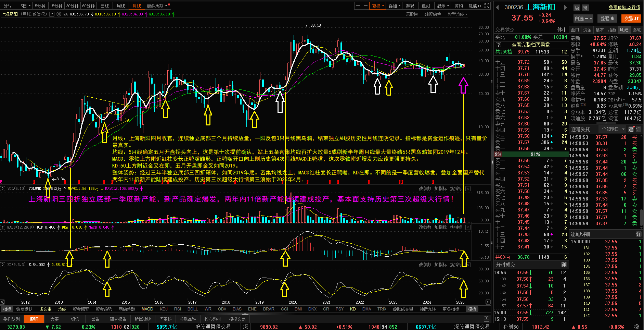Toggle 简约 simple view mode
The image size is (644, 330).
(459, 6)
